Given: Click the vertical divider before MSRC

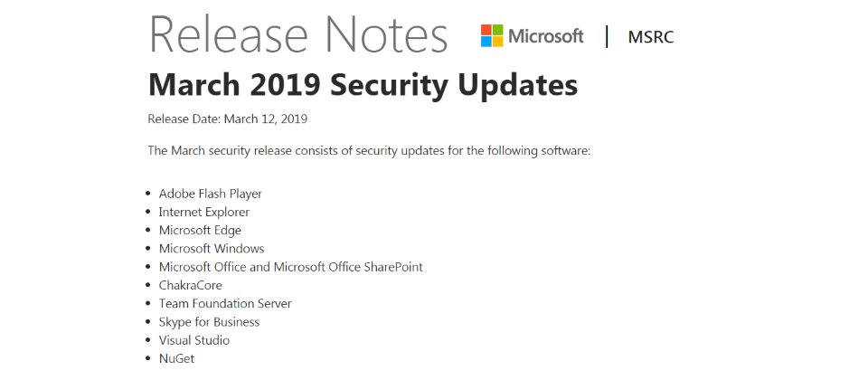Looking at the screenshot, I should tap(607, 36).
